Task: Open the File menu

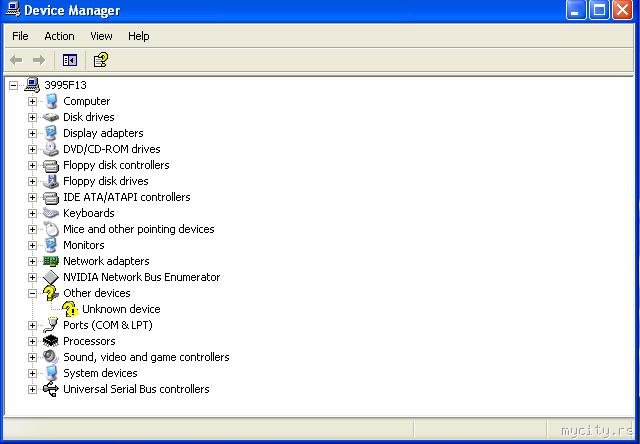Action: (20, 36)
